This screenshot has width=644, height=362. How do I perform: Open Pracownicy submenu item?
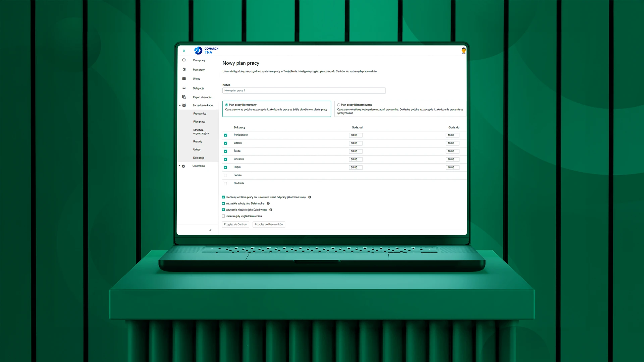click(x=200, y=114)
